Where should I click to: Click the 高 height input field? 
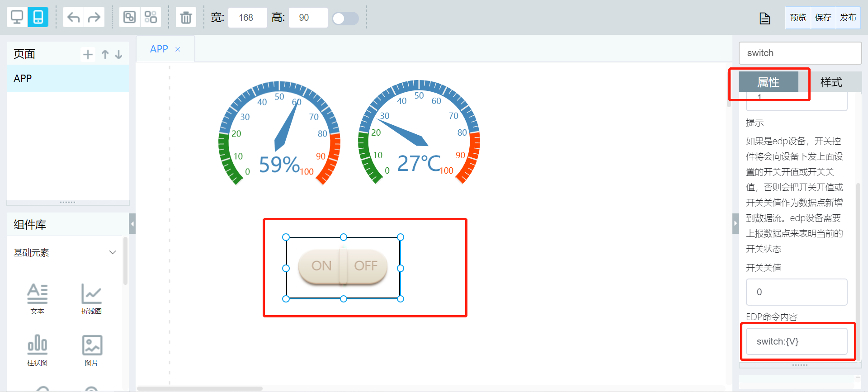point(308,18)
